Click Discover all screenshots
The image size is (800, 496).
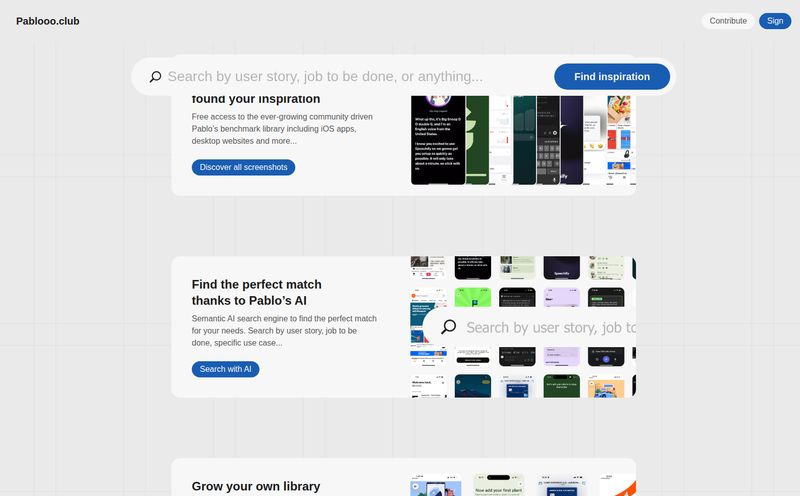pyautogui.click(x=243, y=167)
